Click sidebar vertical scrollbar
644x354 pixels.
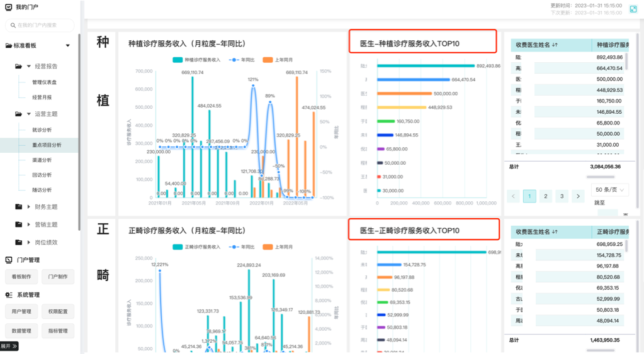(x=79, y=131)
